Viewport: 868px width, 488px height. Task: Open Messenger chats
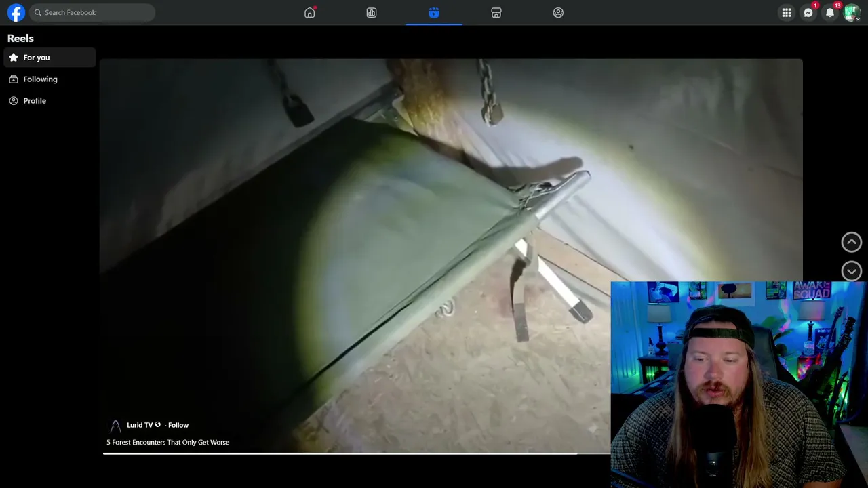(x=808, y=12)
